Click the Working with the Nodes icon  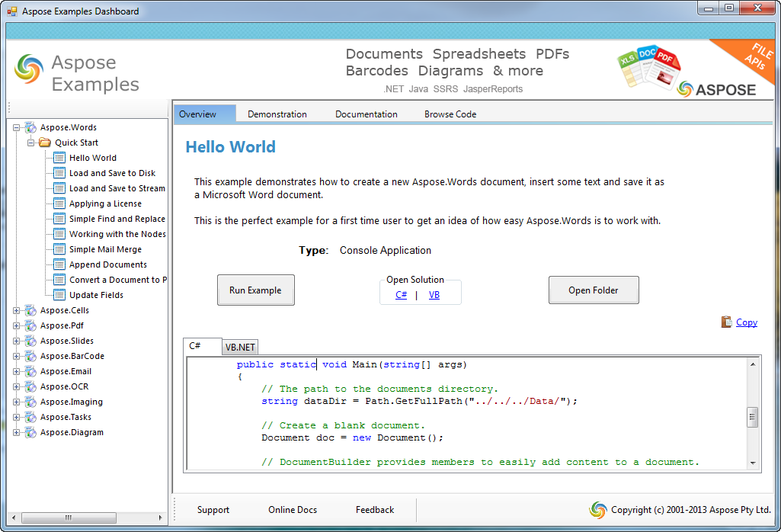point(59,234)
